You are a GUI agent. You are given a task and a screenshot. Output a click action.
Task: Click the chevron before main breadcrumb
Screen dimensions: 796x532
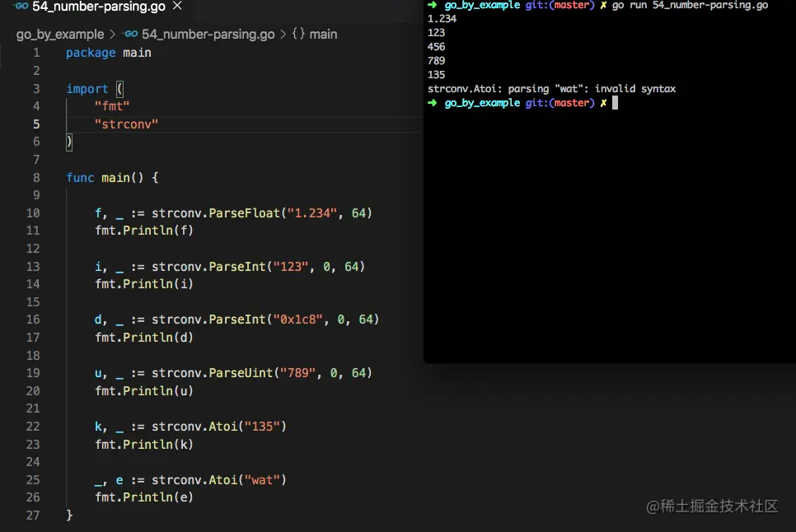click(283, 35)
